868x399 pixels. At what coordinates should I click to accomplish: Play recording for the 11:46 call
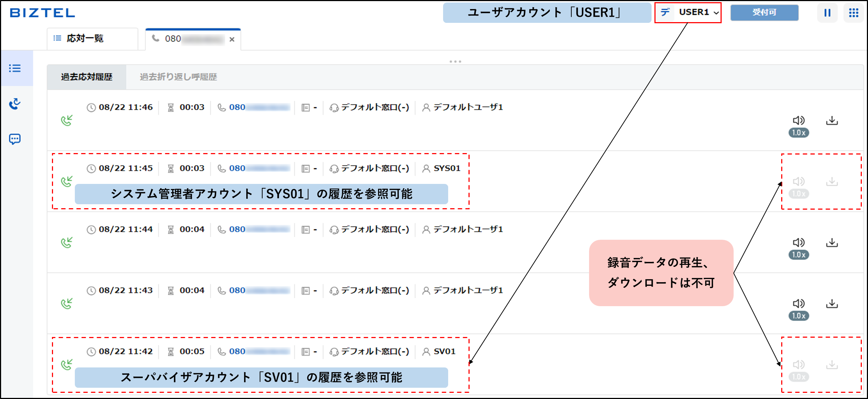coord(799,120)
